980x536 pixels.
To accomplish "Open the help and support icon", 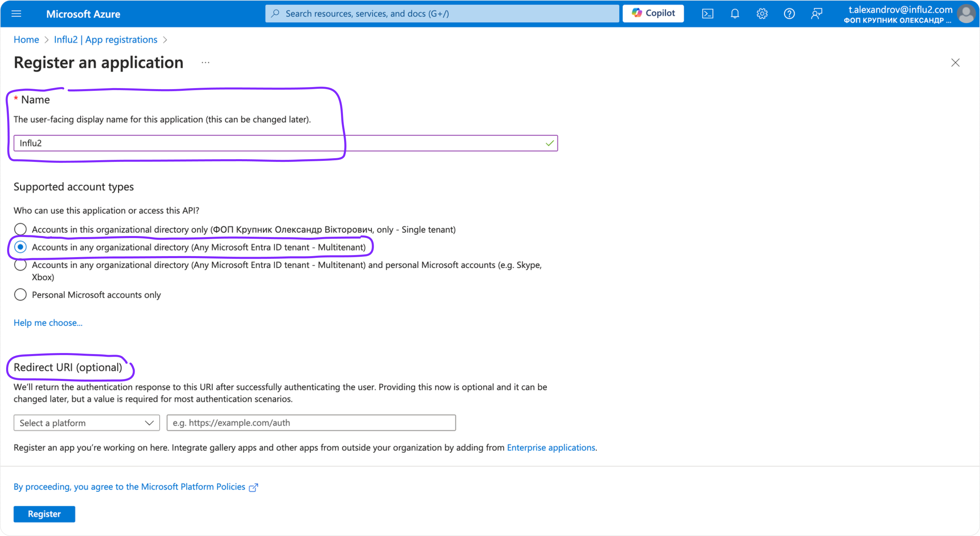I will (x=789, y=13).
